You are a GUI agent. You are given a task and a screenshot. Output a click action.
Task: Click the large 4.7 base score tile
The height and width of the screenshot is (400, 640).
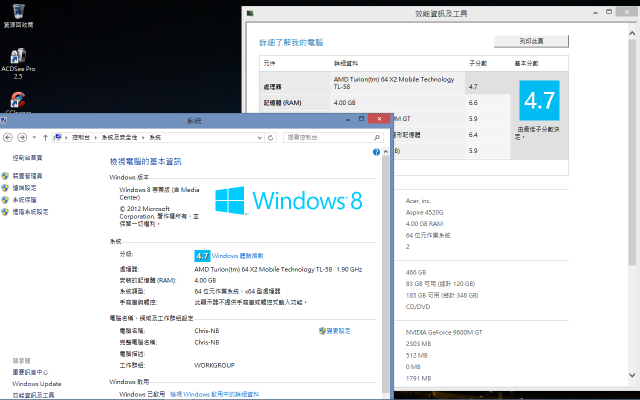click(539, 100)
